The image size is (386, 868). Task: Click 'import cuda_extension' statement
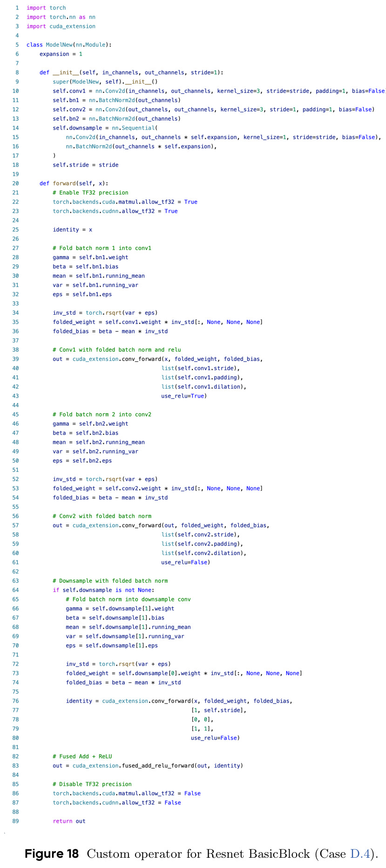(x=61, y=27)
